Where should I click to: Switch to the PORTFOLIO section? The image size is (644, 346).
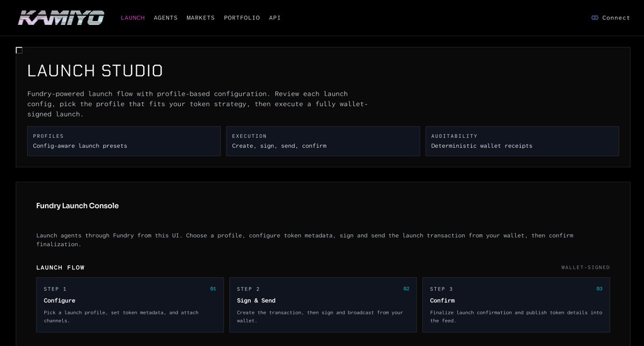tap(242, 18)
